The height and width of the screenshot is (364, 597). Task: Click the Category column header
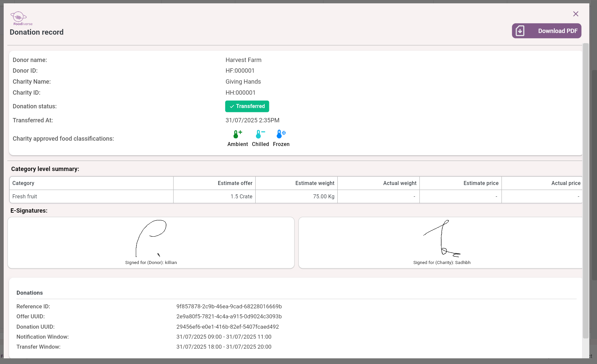point(23,183)
